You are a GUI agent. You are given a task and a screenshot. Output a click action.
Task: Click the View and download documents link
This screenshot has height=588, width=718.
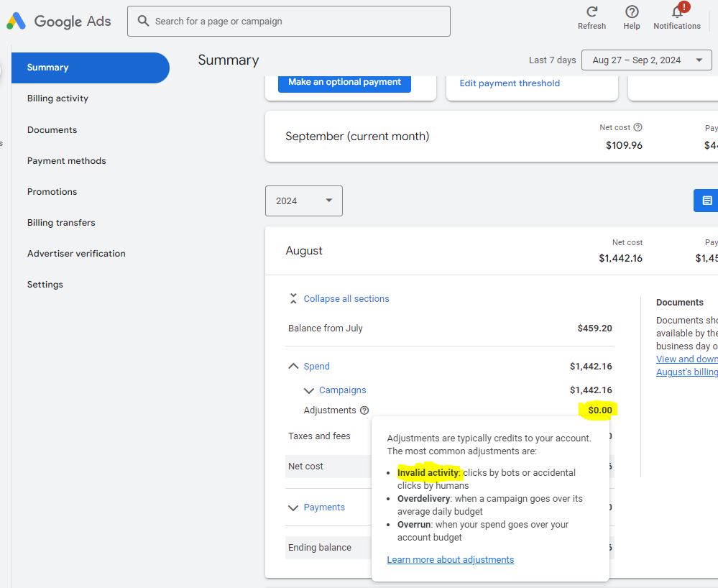coord(687,359)
